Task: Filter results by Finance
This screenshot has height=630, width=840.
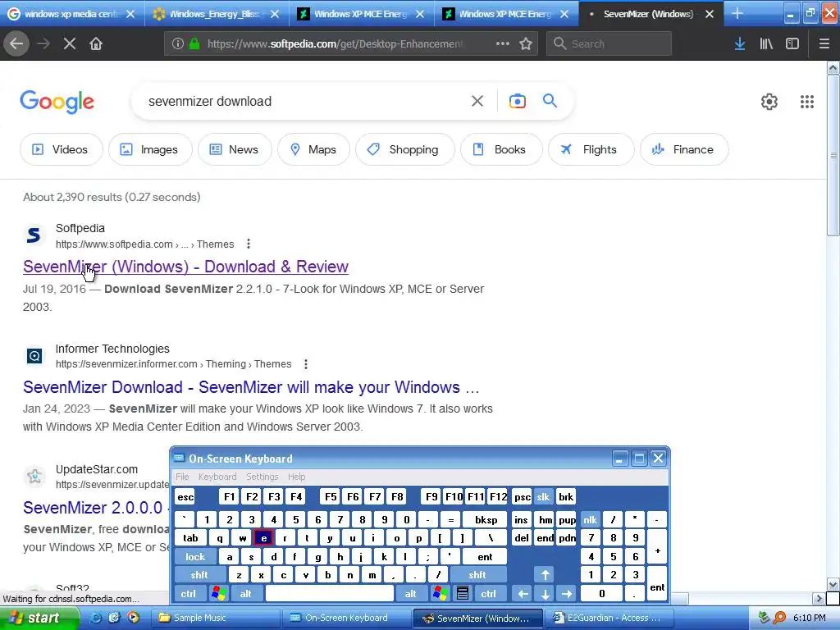Action: tap(684, 149)
